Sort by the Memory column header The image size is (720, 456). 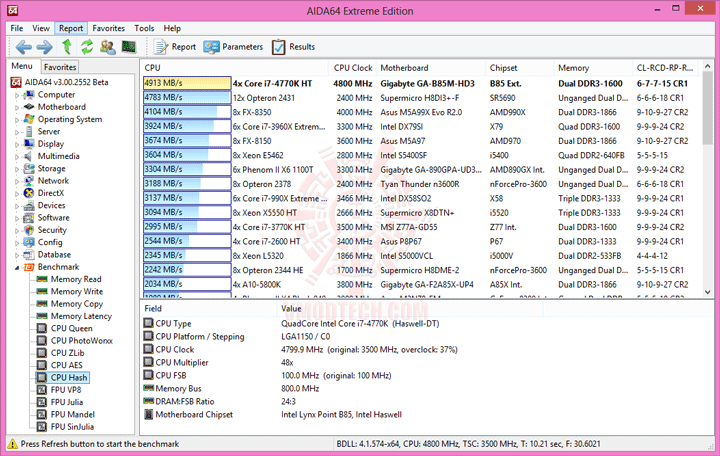(593, 68)
